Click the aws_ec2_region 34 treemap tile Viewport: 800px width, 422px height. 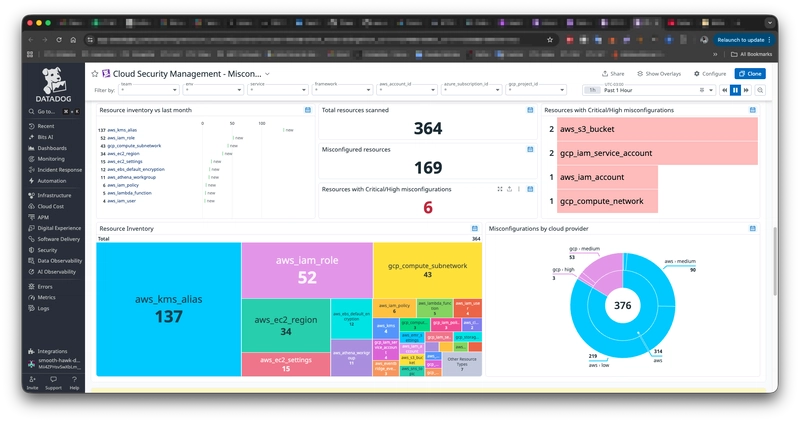coord(286,326)
